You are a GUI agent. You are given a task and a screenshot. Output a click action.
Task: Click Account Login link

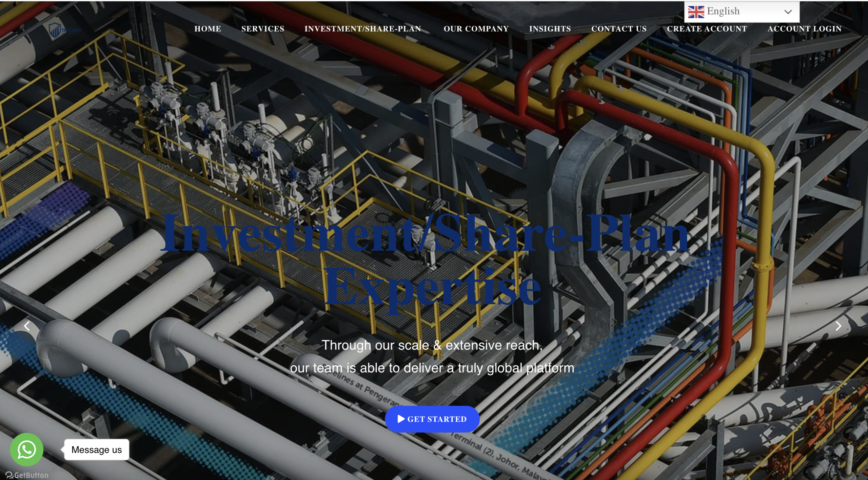[804, 29]
